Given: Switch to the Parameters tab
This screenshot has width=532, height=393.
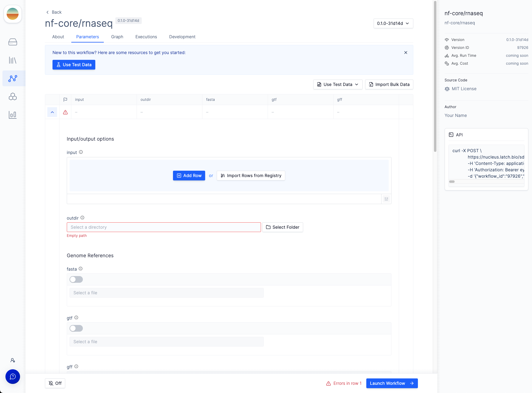Looking at the screenshot, I should coord(87,37).
